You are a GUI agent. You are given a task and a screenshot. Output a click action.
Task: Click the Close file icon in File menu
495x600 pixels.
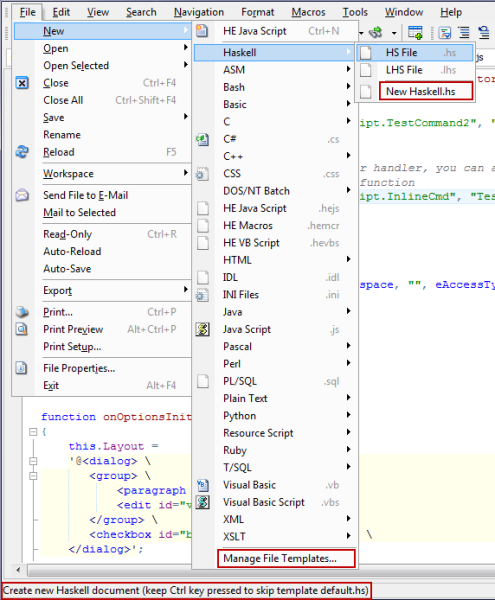pyautogui.click(x=22, y=83)
